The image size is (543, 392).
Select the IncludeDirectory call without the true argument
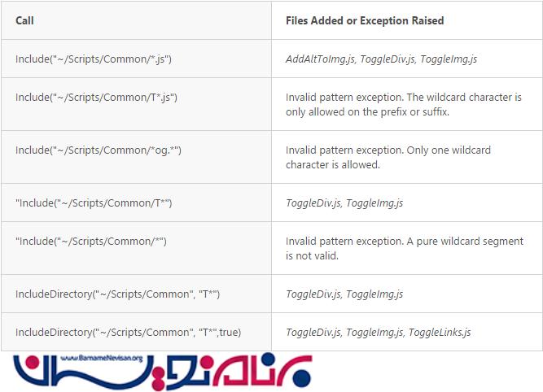pos(117,294)
